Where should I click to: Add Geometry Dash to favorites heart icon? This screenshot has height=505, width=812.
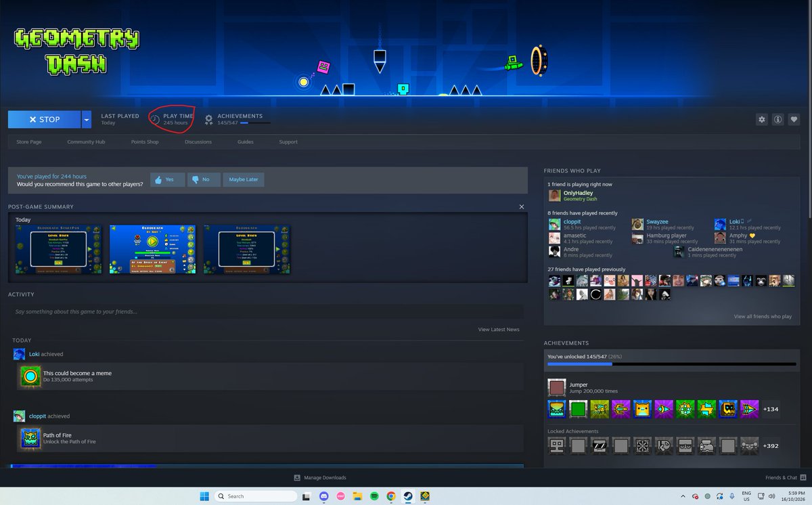pos(794,119)
